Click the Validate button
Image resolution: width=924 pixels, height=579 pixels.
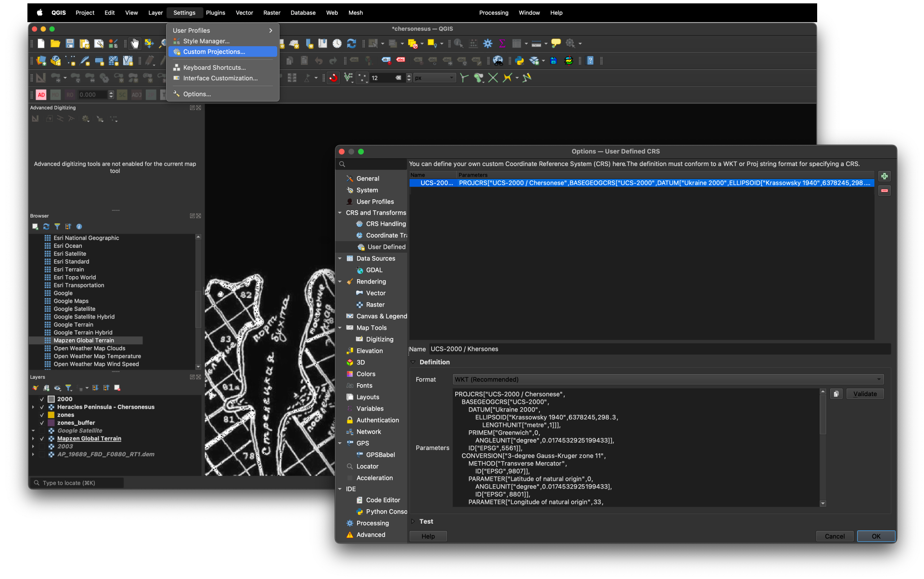[865, 394]
